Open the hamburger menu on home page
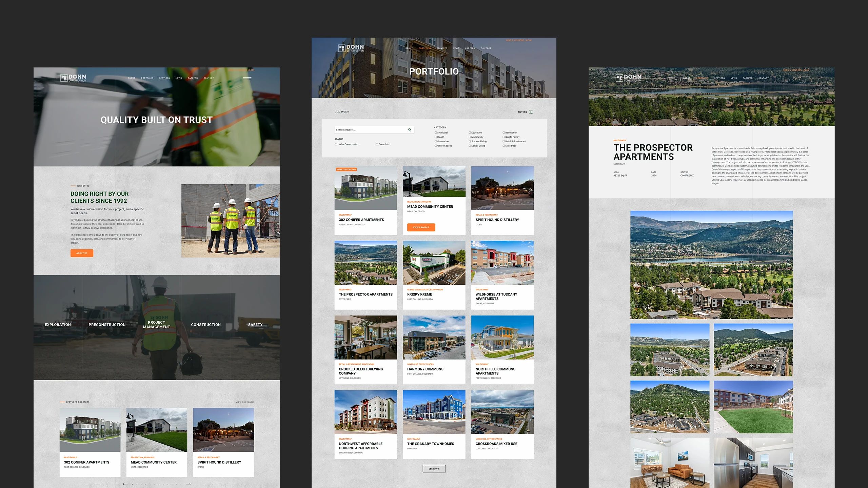This screenshot has width=868, height=488. [x=247, y=79]
